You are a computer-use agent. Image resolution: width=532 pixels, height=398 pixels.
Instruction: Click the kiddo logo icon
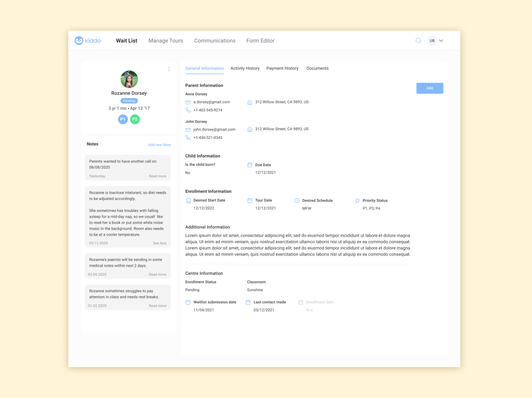click(78, 40)
